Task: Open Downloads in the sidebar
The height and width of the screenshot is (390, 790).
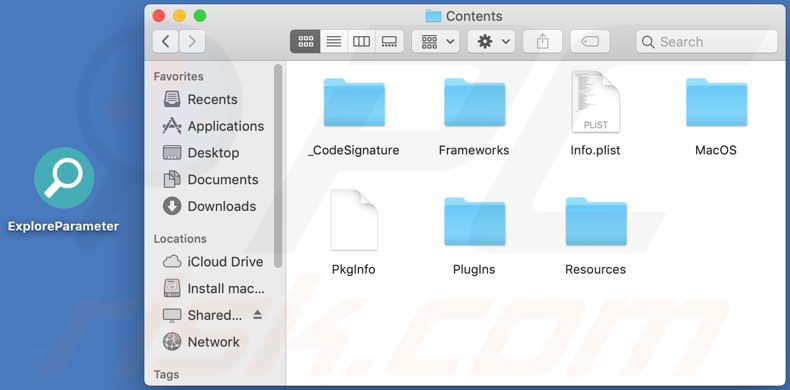Action: pyautogui.click(x=210, y=206)
